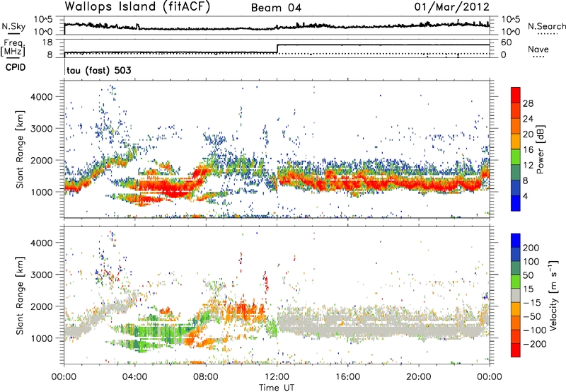Screen dimensions: 566x392
Task: Click the 'Power [dB]' color bar label
Action: point(540,149)
